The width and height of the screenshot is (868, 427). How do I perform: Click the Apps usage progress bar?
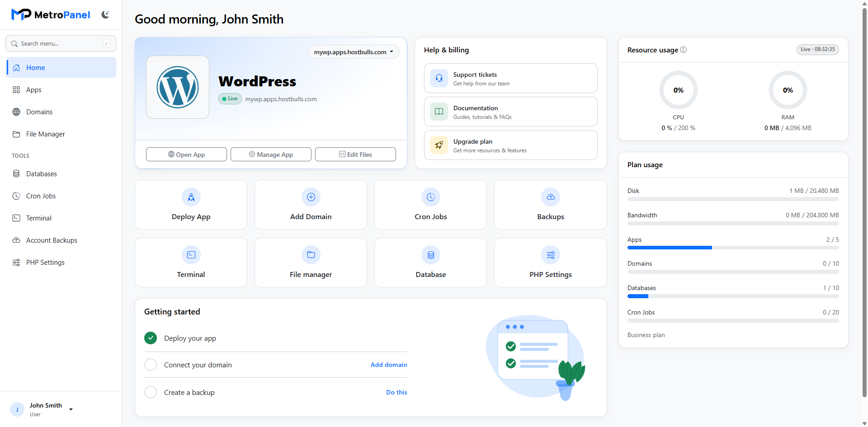(x=733, y=248)
